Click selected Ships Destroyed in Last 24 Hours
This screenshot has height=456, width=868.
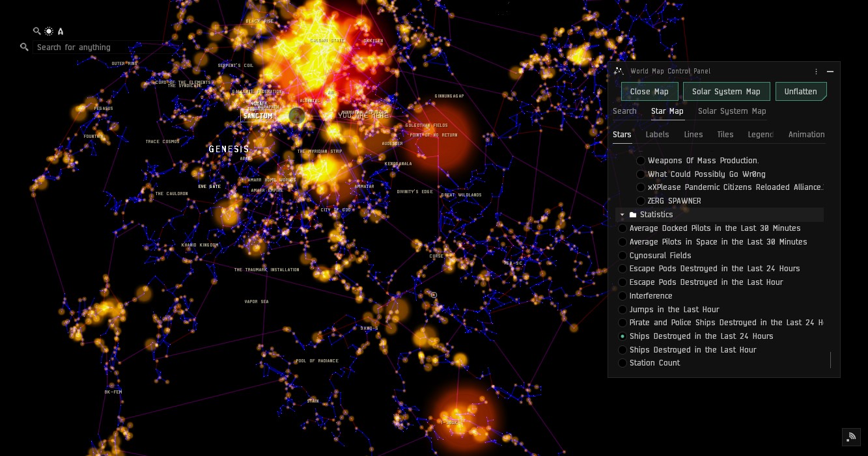pyautogui.click(x=623, y=336)
